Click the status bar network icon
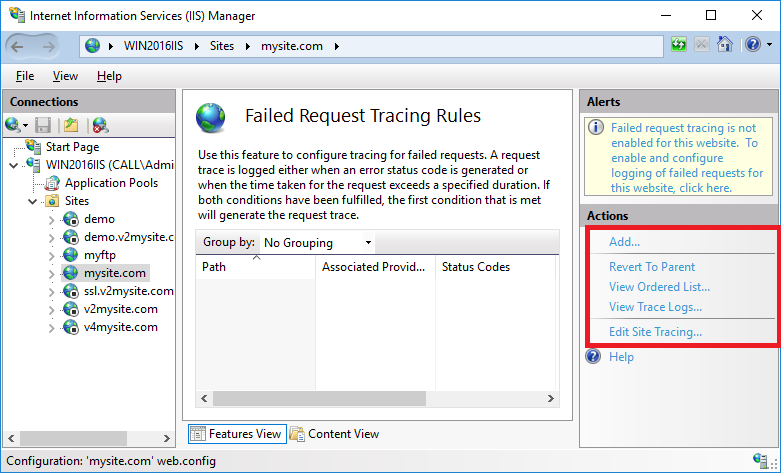 tap(761, 461)
